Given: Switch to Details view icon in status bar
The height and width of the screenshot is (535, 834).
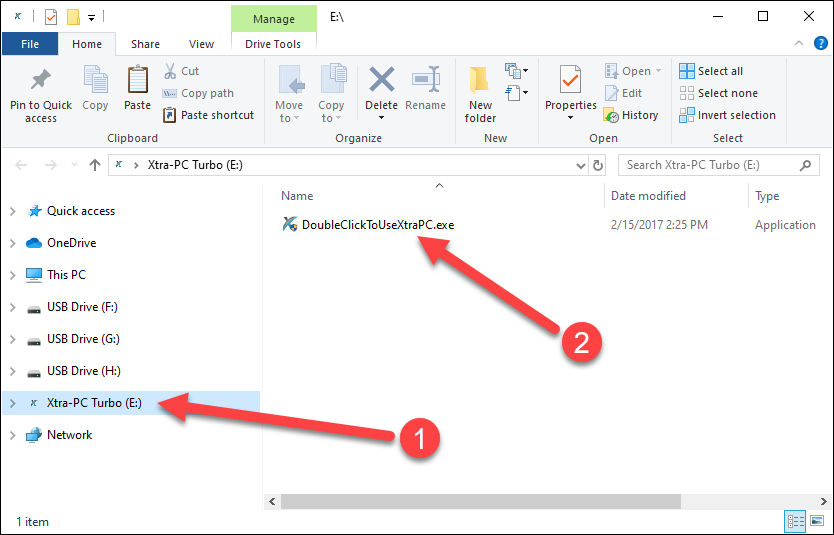Looking at the screenshot, I should click(795, 521).
